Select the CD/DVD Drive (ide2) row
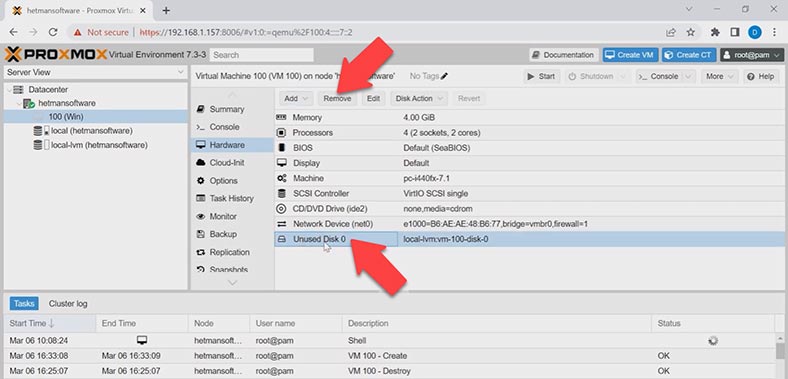 tap(531, 209)
